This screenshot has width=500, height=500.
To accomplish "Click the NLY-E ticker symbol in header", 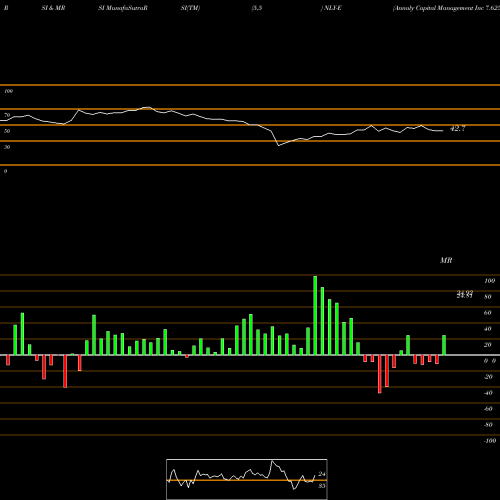I will [x=332, y=8].
